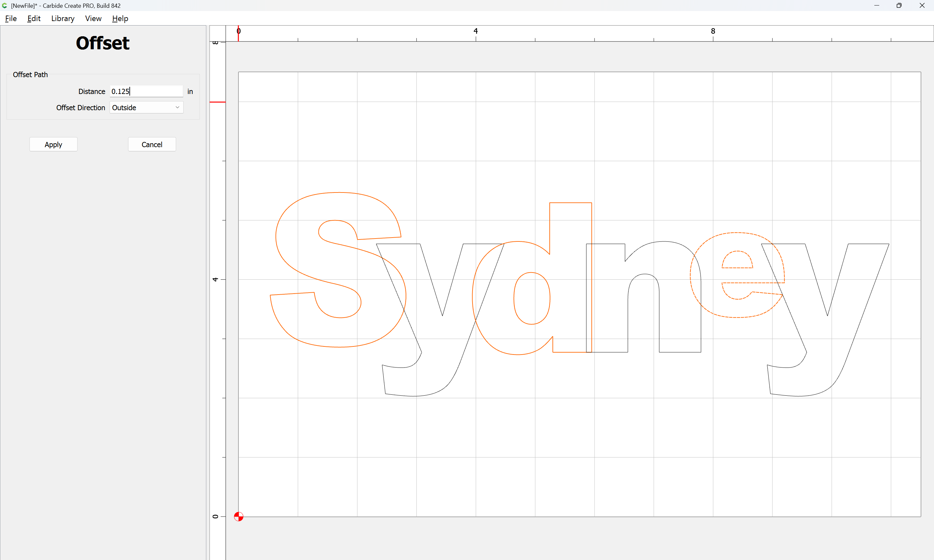Minimize the Carbide Create window

pyautogui.click(x=877, y=6)
